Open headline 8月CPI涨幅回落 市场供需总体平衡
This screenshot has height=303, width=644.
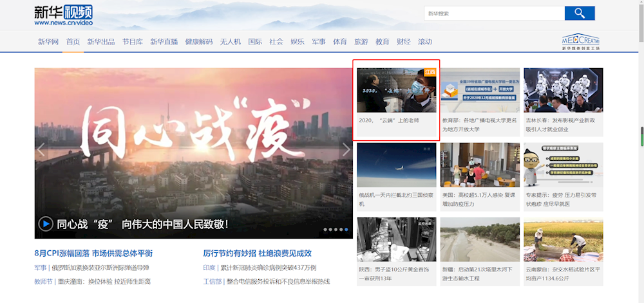click(x=93, y=253)
